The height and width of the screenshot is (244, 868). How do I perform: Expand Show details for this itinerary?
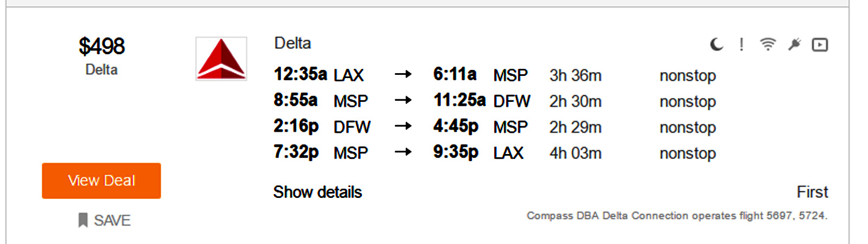[x=317, y=192]
